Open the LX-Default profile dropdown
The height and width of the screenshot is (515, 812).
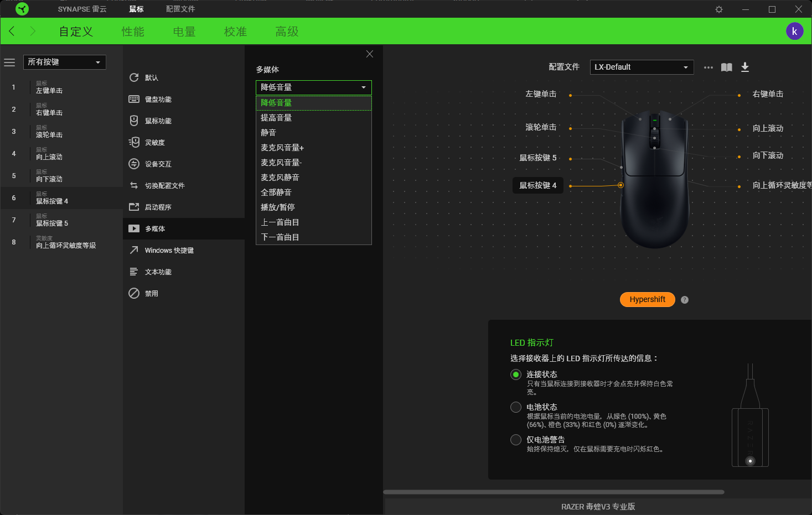click(642, 67)
